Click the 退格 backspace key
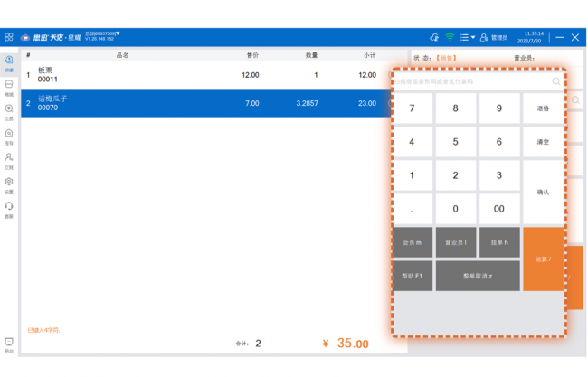 point(543,108)
